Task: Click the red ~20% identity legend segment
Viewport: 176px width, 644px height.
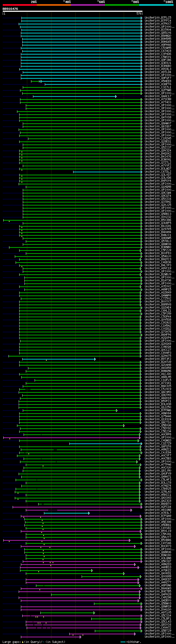Action: pos(20,5)
